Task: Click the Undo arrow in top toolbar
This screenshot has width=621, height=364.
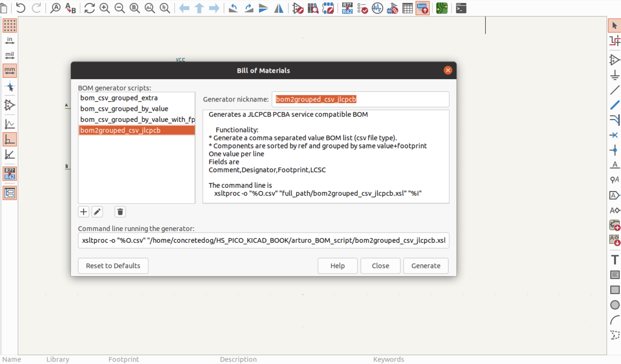Action: [21, 8]
